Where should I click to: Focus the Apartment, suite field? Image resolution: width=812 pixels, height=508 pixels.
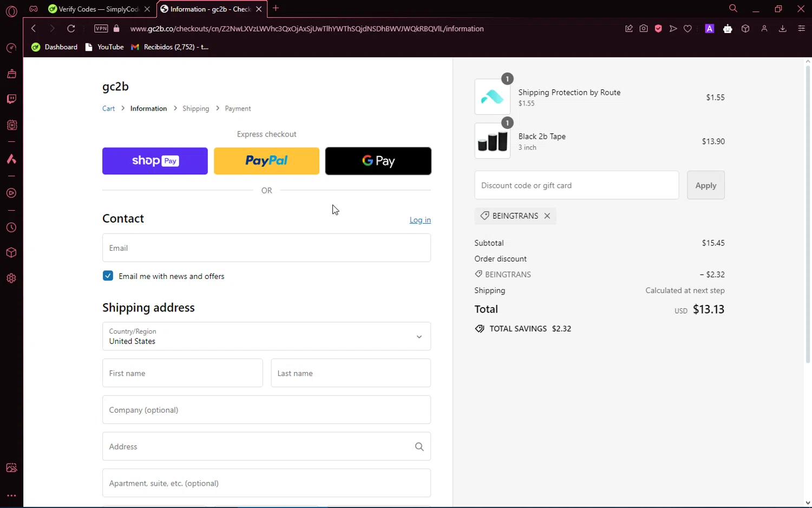(x=266, y=483)
